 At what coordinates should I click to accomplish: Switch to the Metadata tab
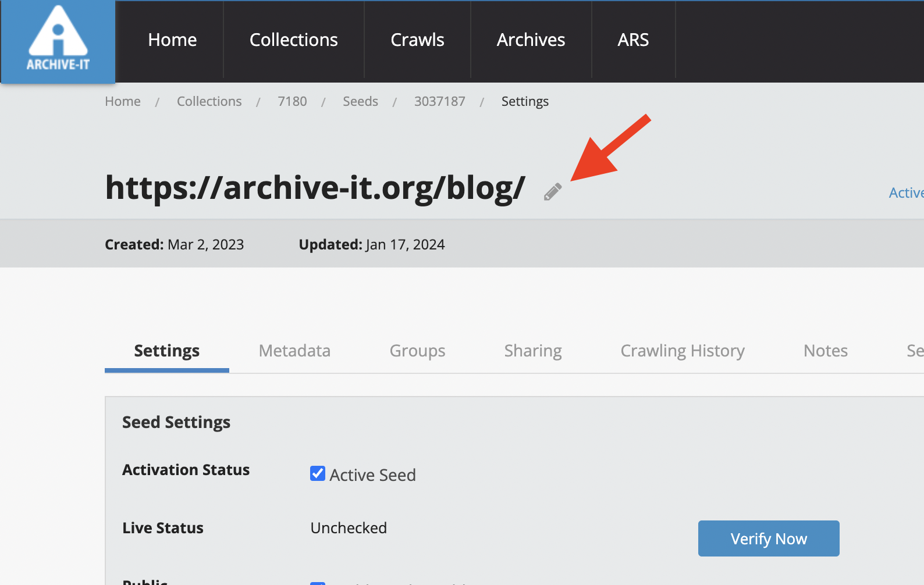[x=294, y=351]
